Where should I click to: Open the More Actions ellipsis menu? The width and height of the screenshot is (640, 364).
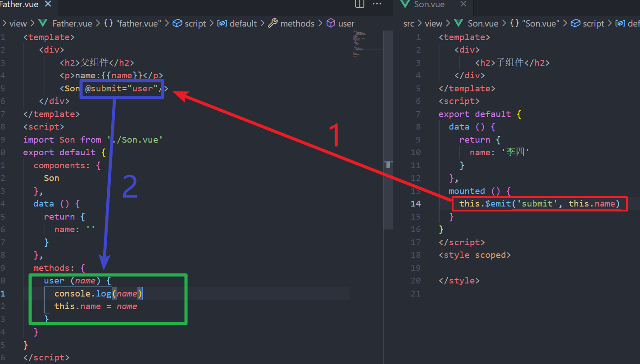point(377,4)
